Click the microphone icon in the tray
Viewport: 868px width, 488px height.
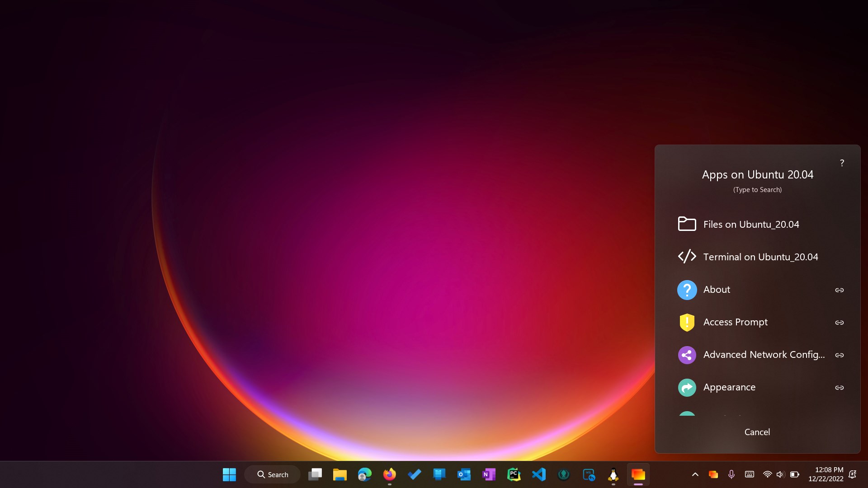[x=731, y=474]
